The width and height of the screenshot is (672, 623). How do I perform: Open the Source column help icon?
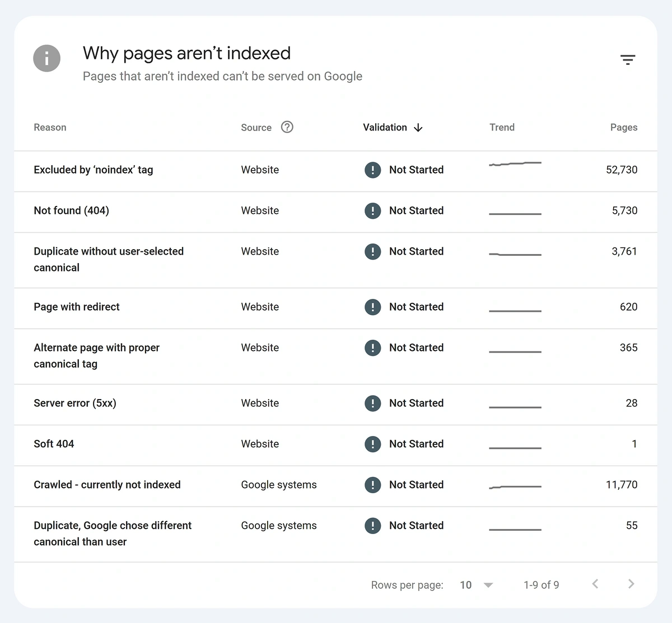(287, 127)
